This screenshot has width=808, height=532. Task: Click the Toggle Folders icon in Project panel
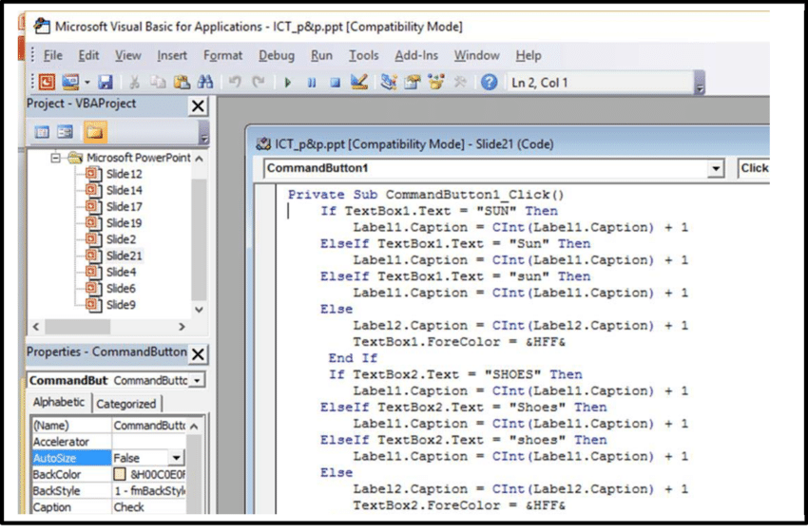coord(92,132)
